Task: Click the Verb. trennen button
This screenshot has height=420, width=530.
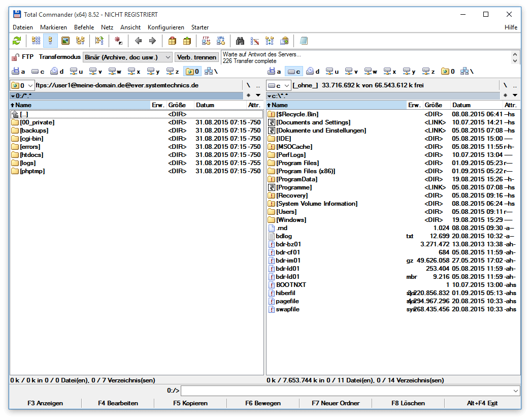Action: [x=197, y=57]
